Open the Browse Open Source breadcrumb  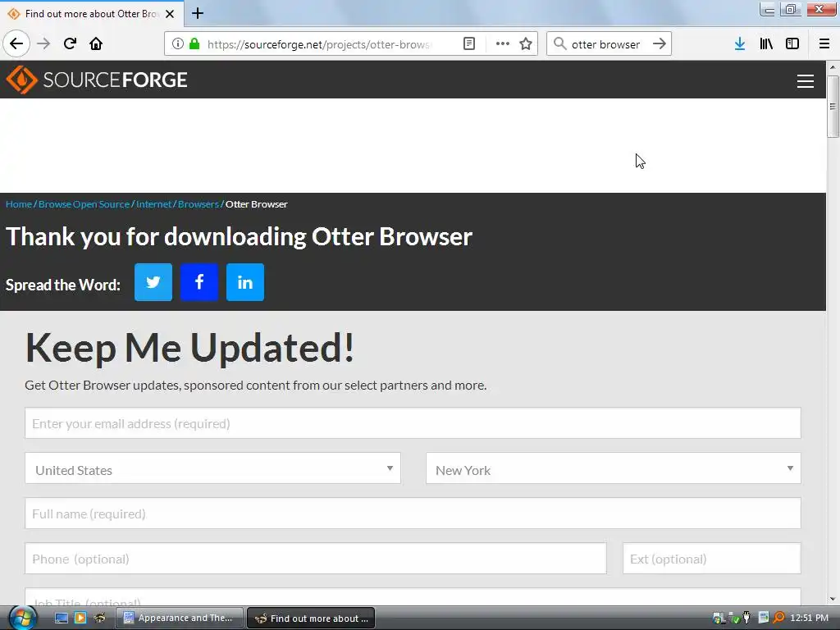pos(84,204)
